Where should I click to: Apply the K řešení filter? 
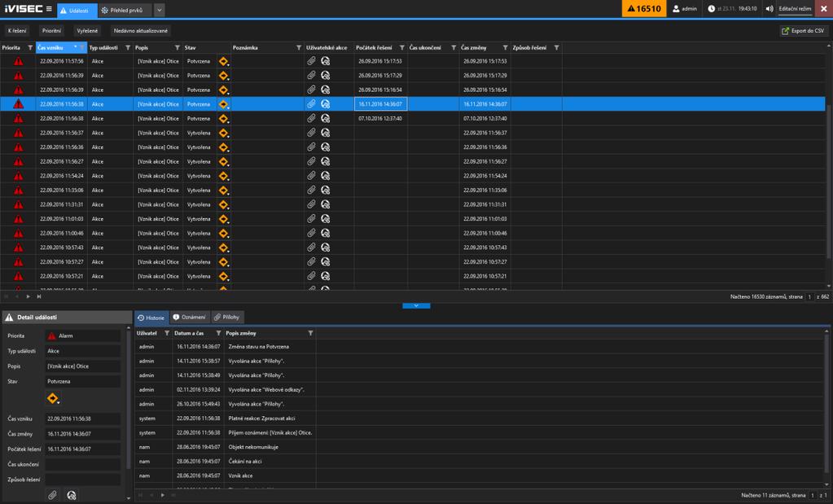click(17, 31)
